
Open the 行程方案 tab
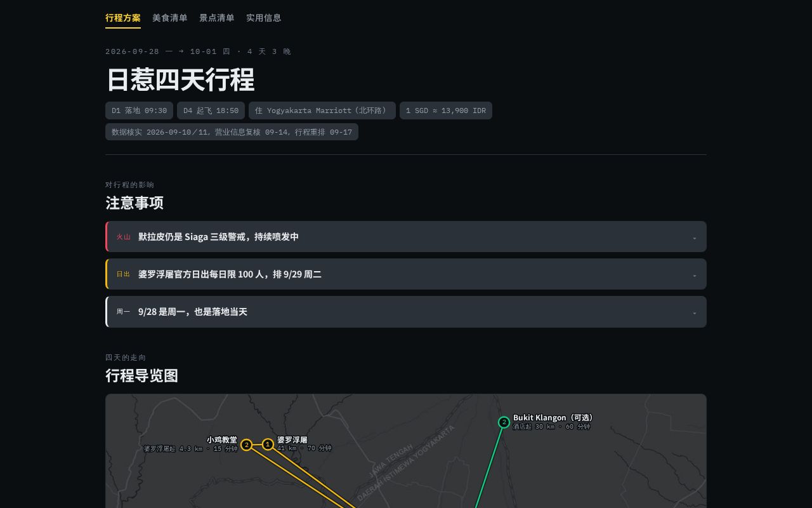(123, 18)
